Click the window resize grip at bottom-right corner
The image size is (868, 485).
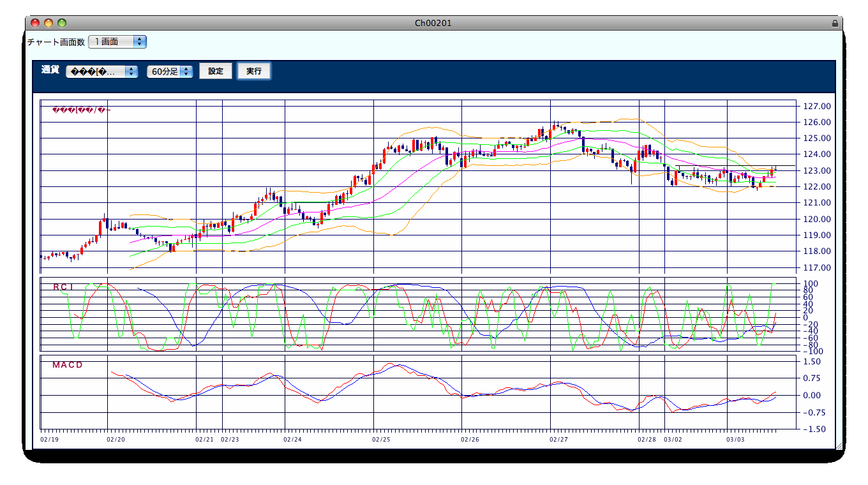pyautogui.click(x=839, y=445)
